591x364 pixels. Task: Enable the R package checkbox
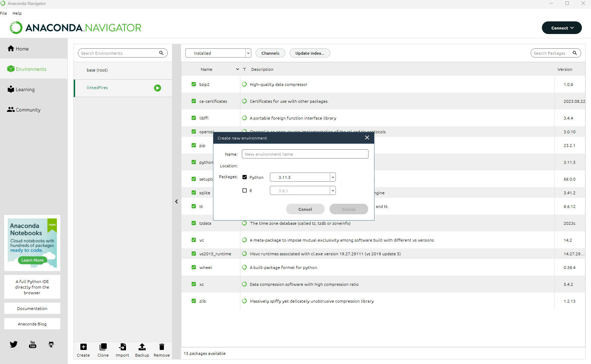click(245, 190)
